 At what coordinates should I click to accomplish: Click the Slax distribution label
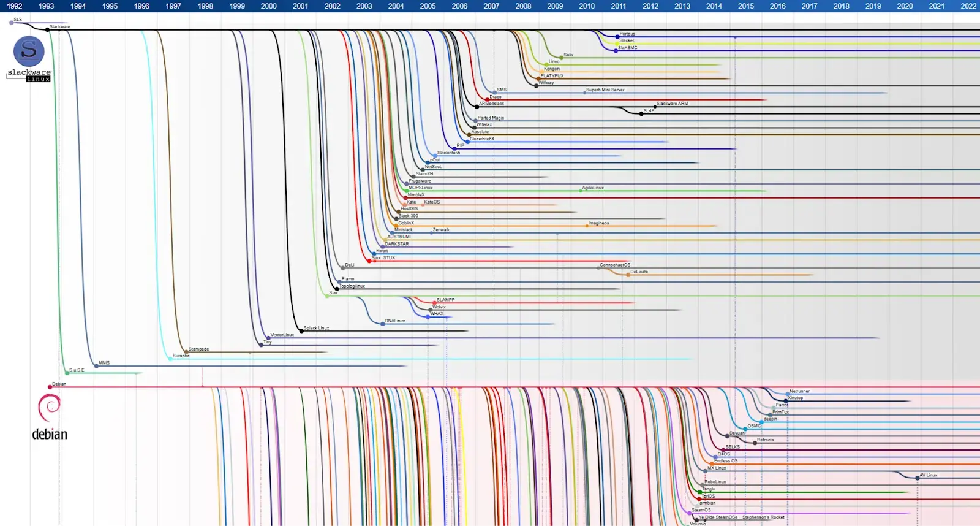[333, 293]
